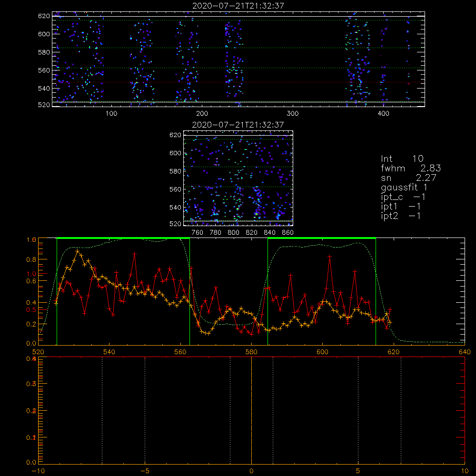This screenshot has width=476, height=476.
Task: Click red y-axis label 0.5 on profile plot
Action: (x=31, y=310)
